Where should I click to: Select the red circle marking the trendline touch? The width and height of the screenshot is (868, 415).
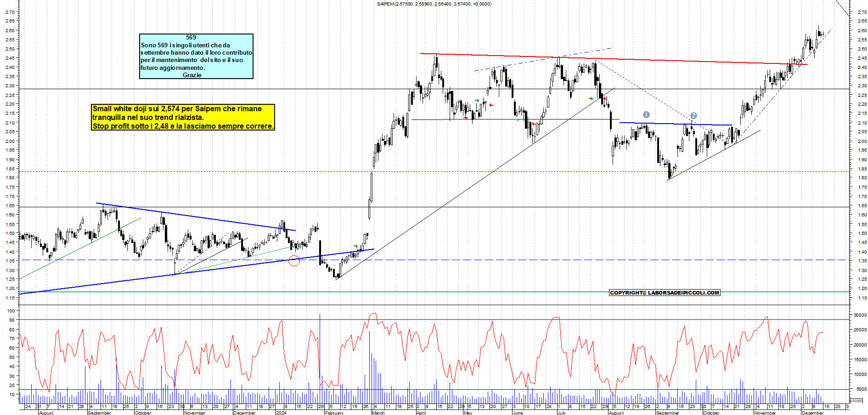point(294,261)
